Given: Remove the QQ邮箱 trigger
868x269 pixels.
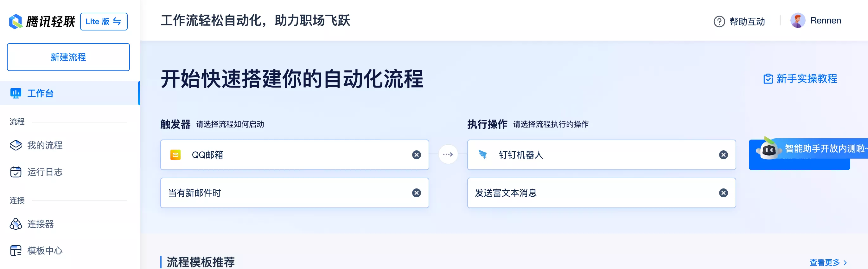Looking at the screenshot, I should coord(417,154).
